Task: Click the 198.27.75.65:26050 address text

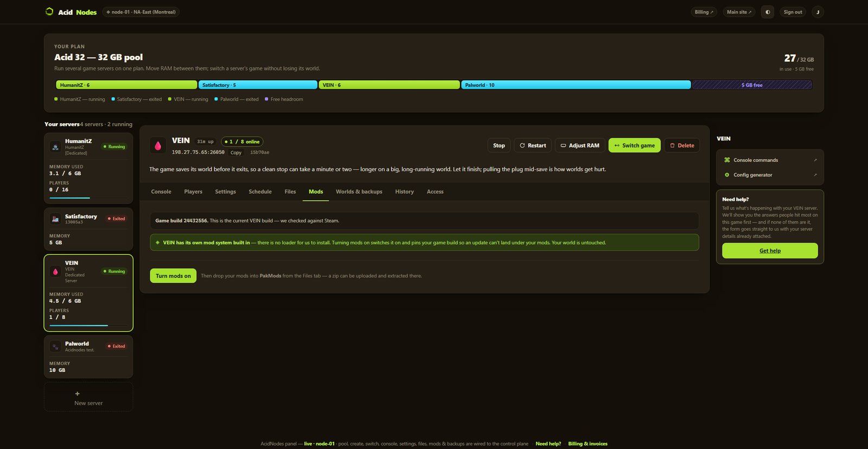Action: pyautogui.click(x=198, y=153)
